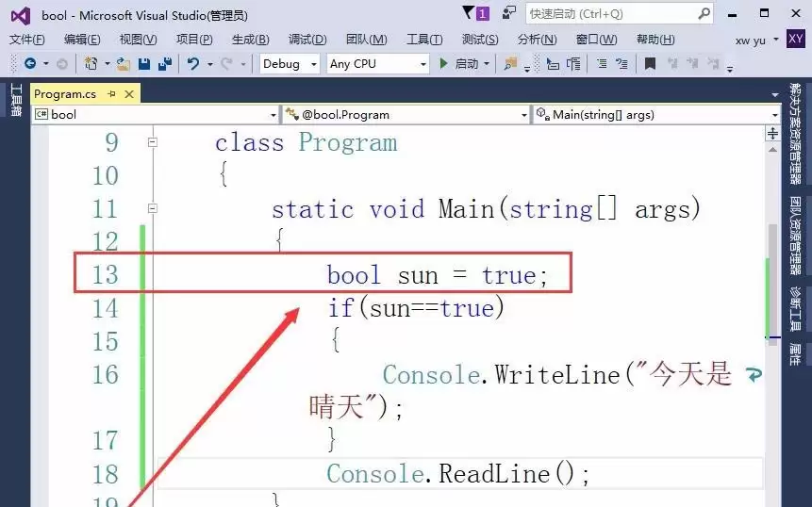Close the Program.cs tab
This screenshot has height=507, width=812.
coord(129,94)
